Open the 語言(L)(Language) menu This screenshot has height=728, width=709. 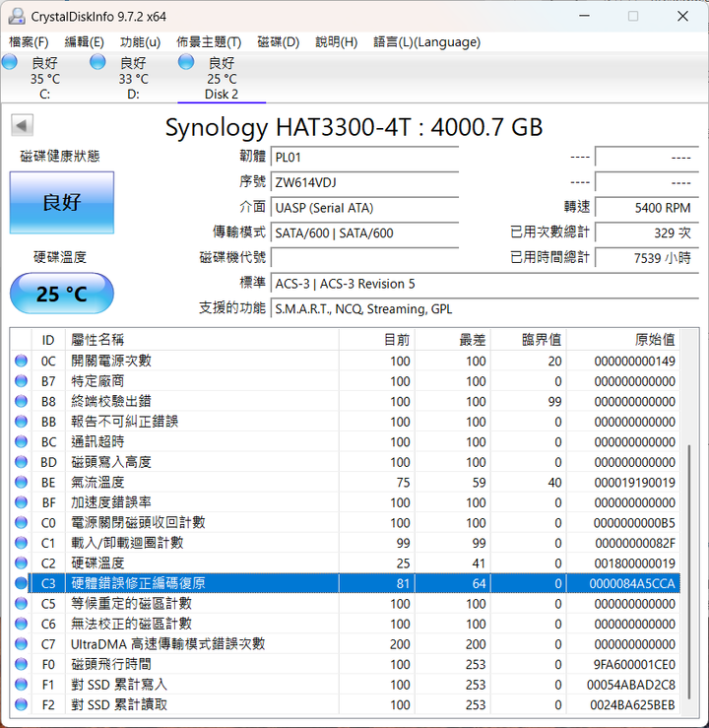click(x=426, y=41)
